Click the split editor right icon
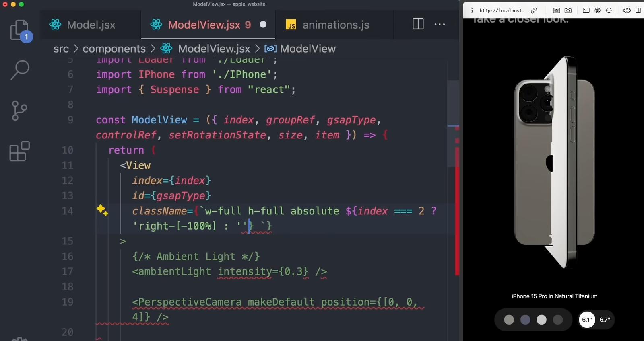Viewport: 644px width, 341px height. click(x=418, y=24)
